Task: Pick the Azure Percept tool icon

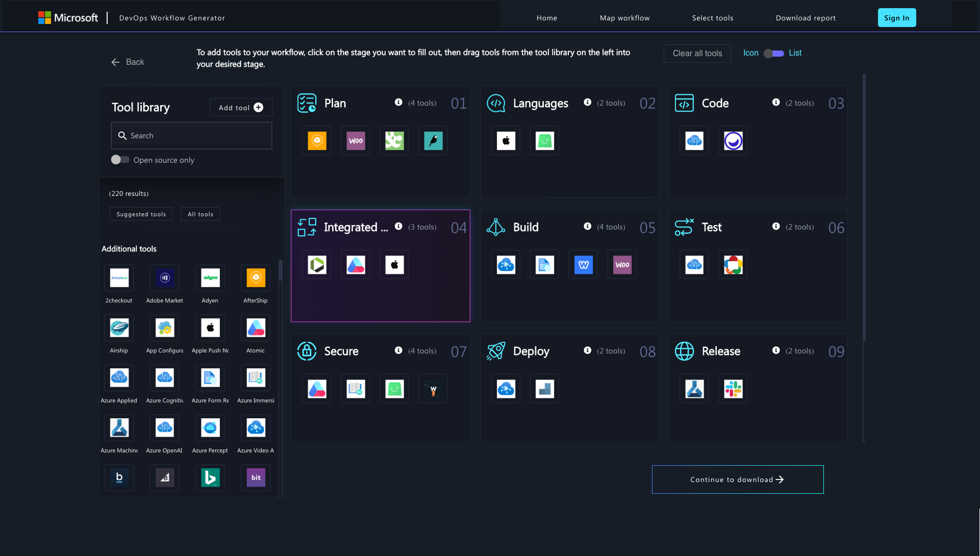Action: [x=210, y=428]
